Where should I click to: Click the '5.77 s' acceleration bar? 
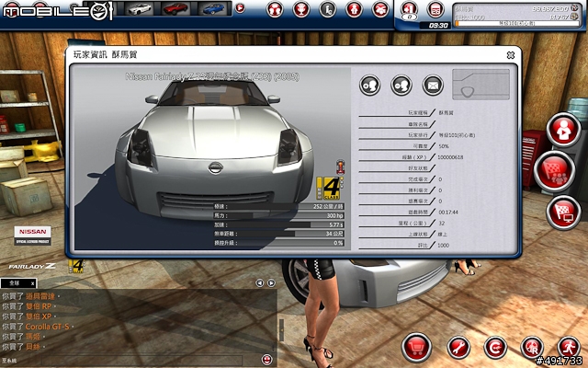278,224
